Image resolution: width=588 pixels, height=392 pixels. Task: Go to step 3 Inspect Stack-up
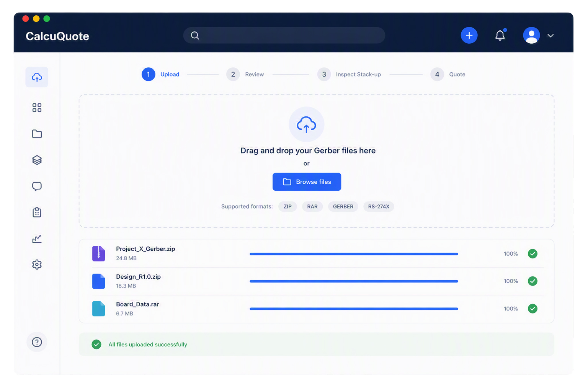(349, 74)
